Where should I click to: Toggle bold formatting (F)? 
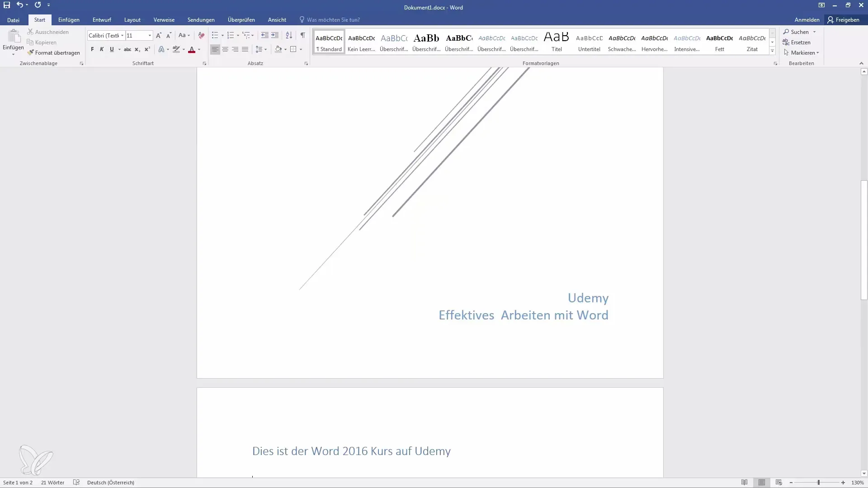pyautogui.click(x=92, y=49)
